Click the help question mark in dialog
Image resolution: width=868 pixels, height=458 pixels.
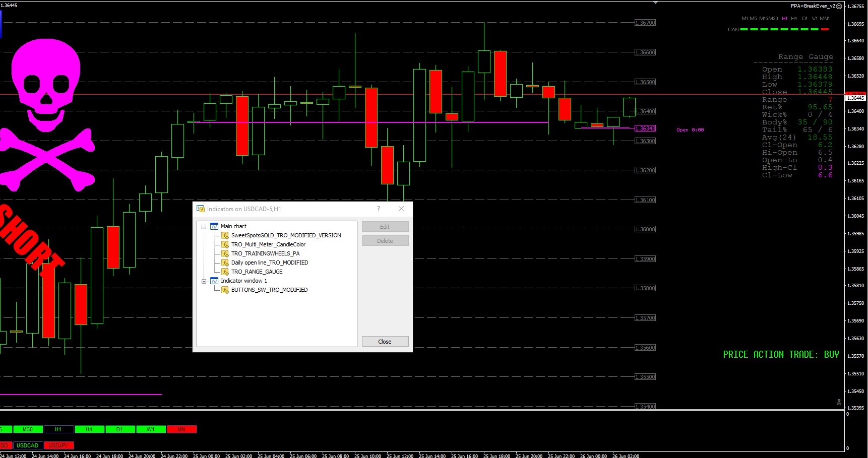tap(379, 209)
